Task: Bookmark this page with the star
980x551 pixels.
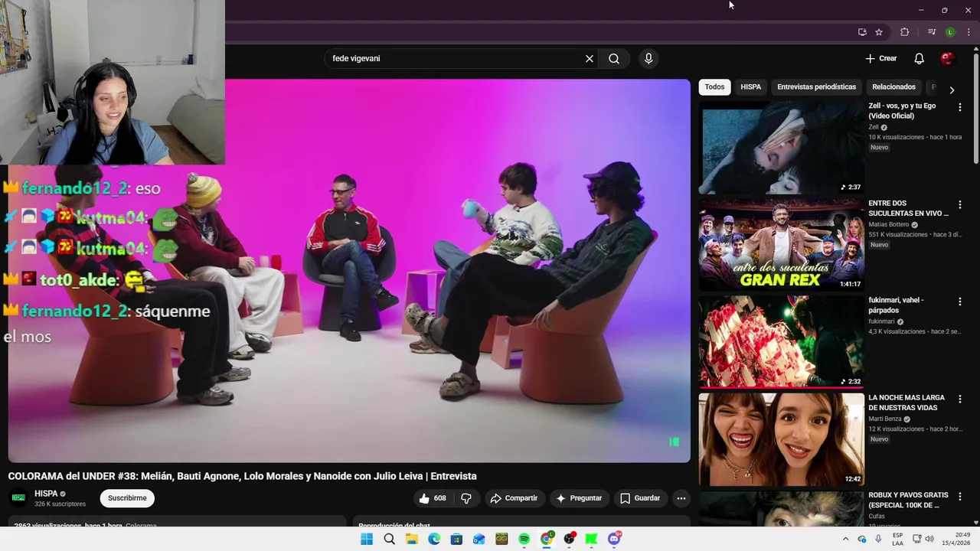Action: click(879, 32)
